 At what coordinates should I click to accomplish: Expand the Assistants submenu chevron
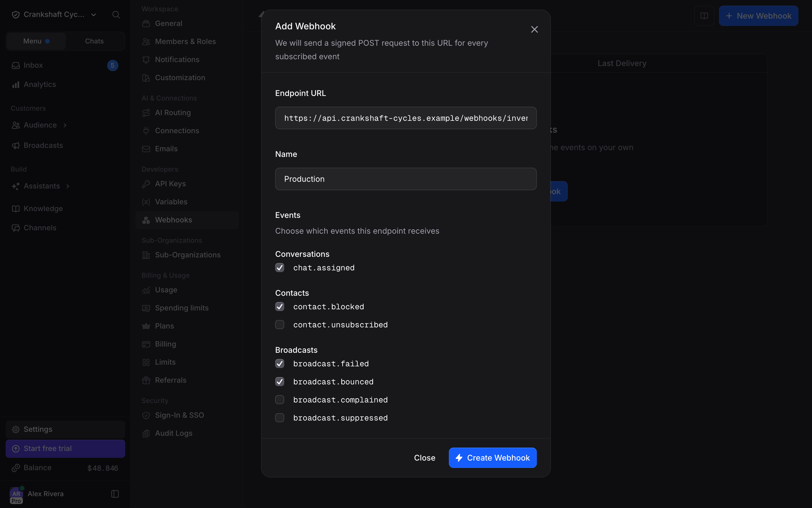coord(68,186)
